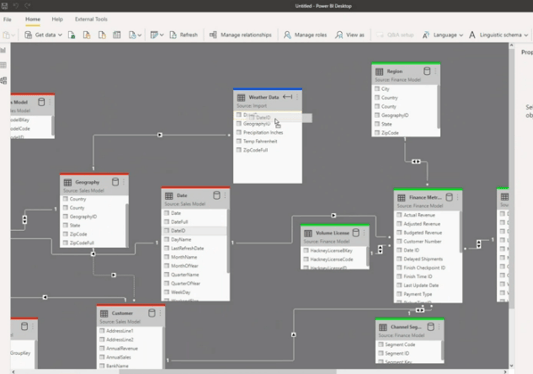The height and width of the screenshot is (374, 533).
Task: Open the File menu
Action: point(7,19)
